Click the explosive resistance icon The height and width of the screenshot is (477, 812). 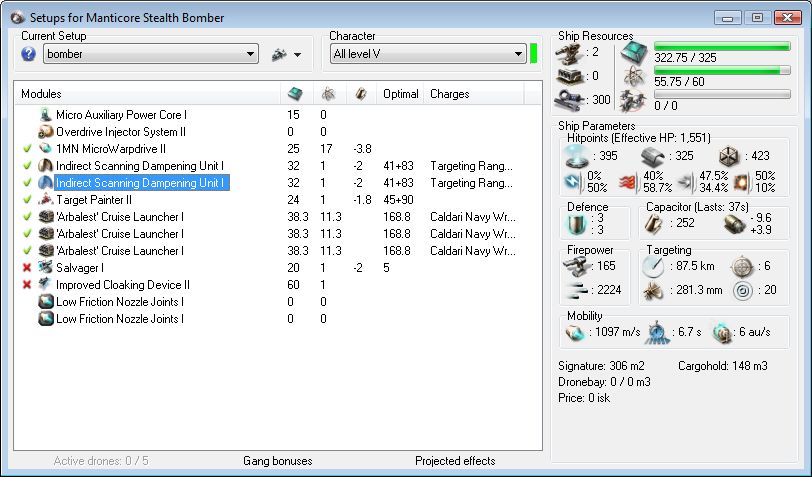tap(742, 182)
